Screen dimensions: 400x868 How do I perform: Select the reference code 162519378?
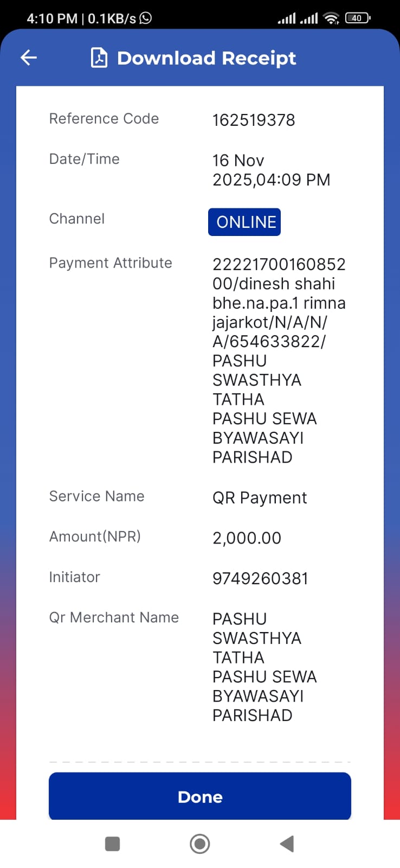(x=254, y=120)
